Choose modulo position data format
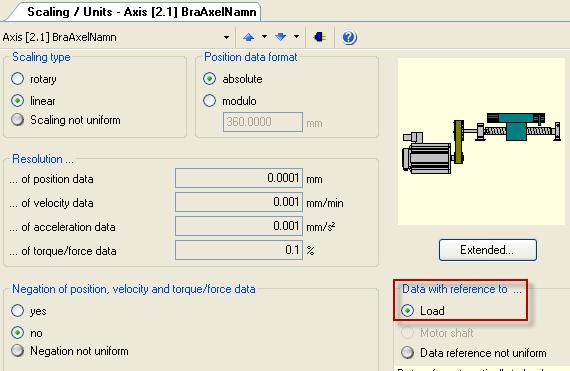The width and height of the screenshot is (570, 371). (209, 101)
